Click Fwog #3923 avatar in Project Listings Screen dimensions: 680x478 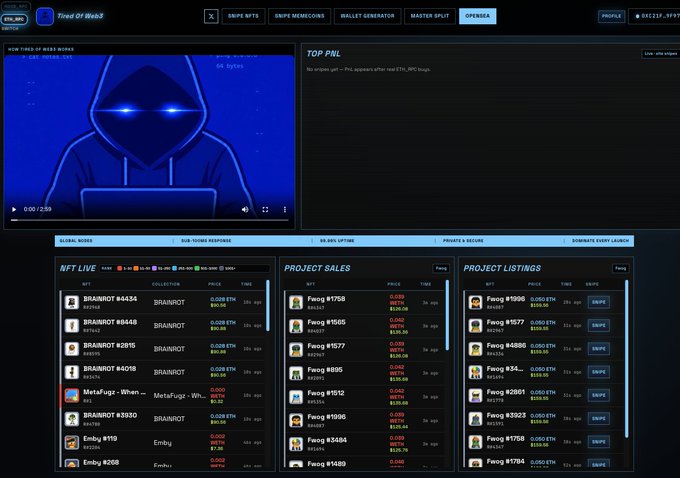(x=475, y=419)
